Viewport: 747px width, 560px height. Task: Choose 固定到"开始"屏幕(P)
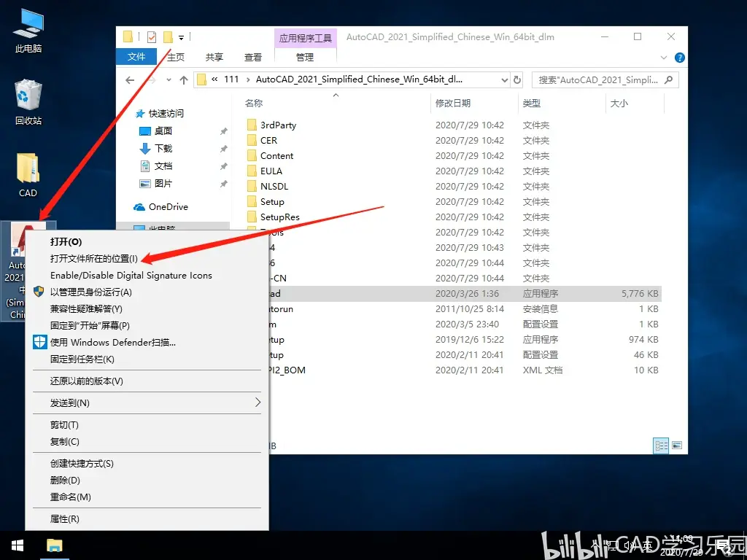click(147, 326)
